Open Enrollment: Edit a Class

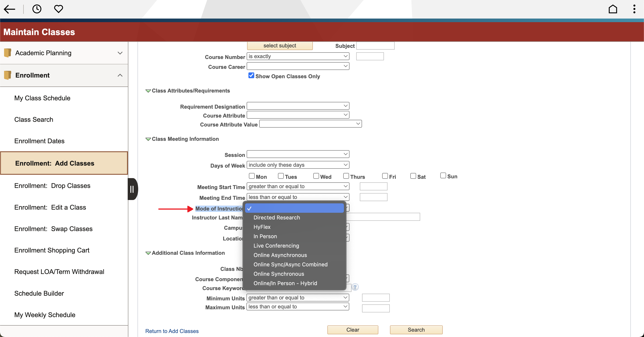50,207
